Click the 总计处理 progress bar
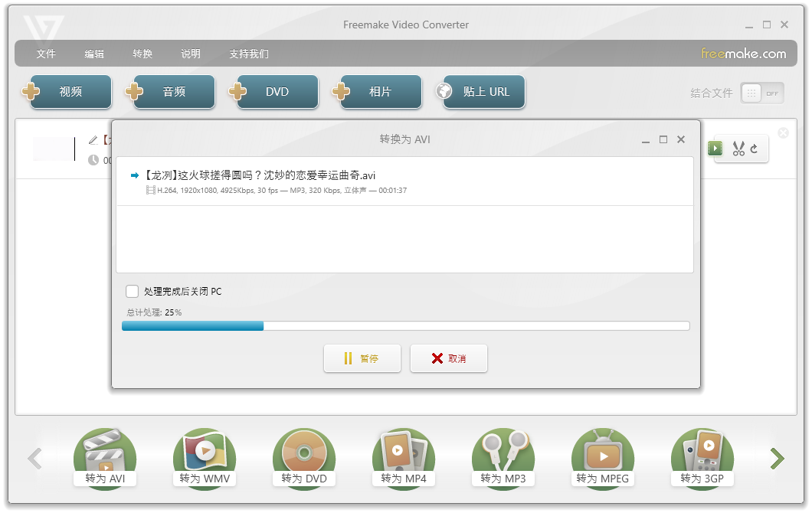 [405, 326]
